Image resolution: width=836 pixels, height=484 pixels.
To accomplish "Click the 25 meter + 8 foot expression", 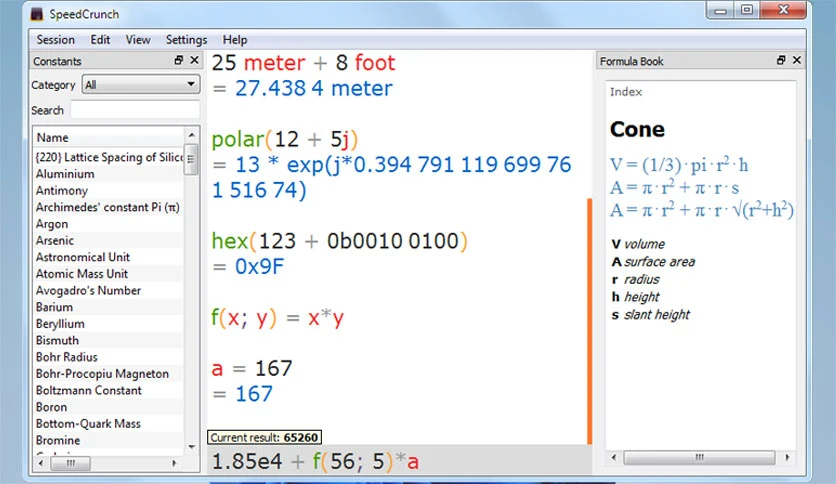I will [x=303, y=63].
